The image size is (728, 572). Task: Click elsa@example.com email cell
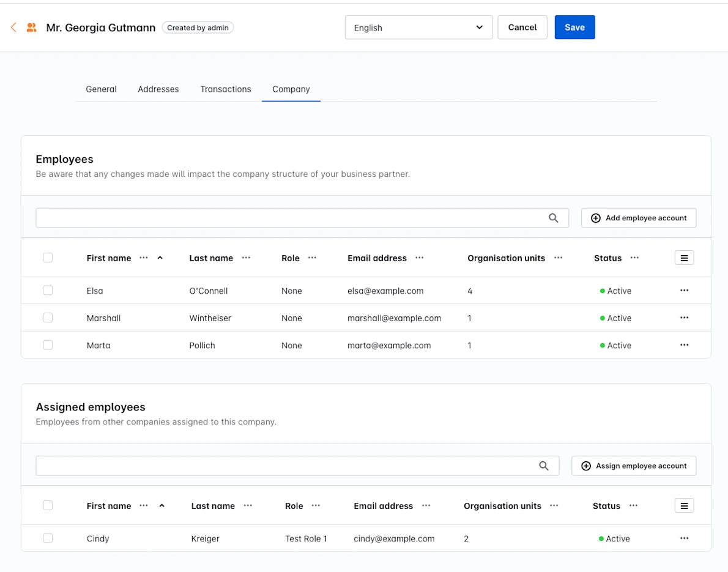pos(385,291)
